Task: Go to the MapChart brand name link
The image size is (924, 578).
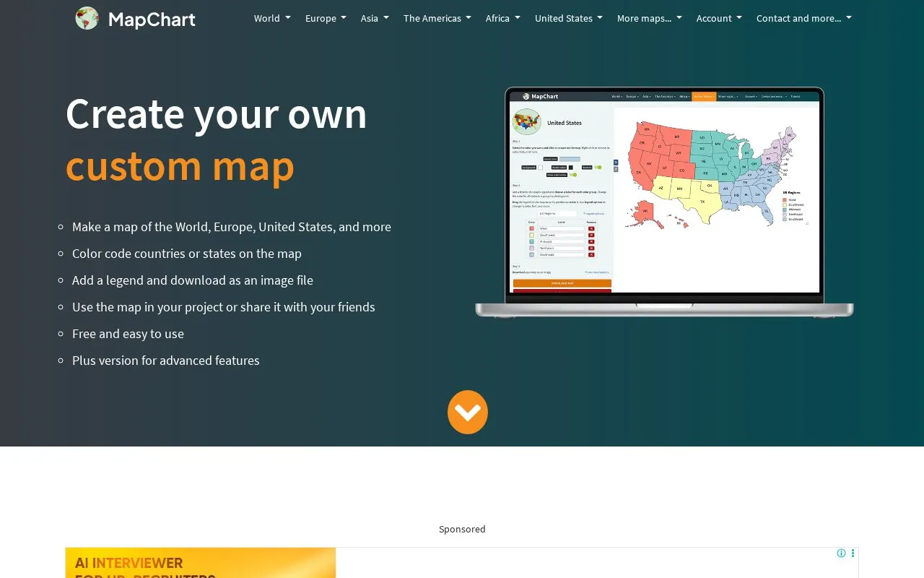Action: point(152,19)
